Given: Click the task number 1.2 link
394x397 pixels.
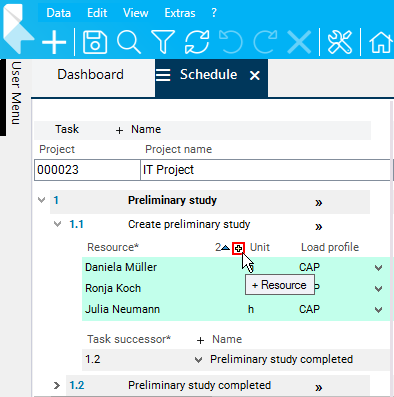Looking at the screenshot, I should (x=77, y=385).
